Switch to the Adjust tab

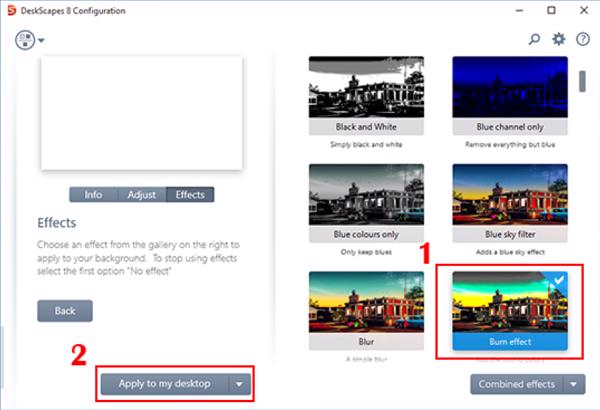[x=141, y=195]
